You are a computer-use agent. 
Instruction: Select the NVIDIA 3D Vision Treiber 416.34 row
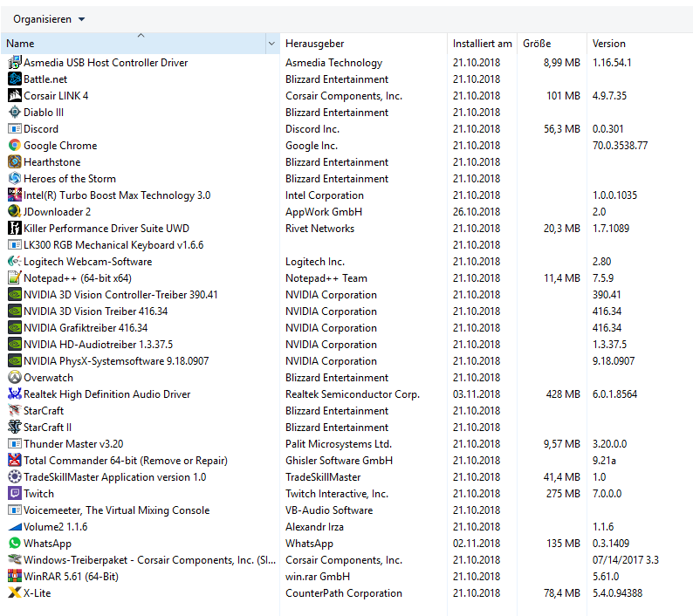346,311
